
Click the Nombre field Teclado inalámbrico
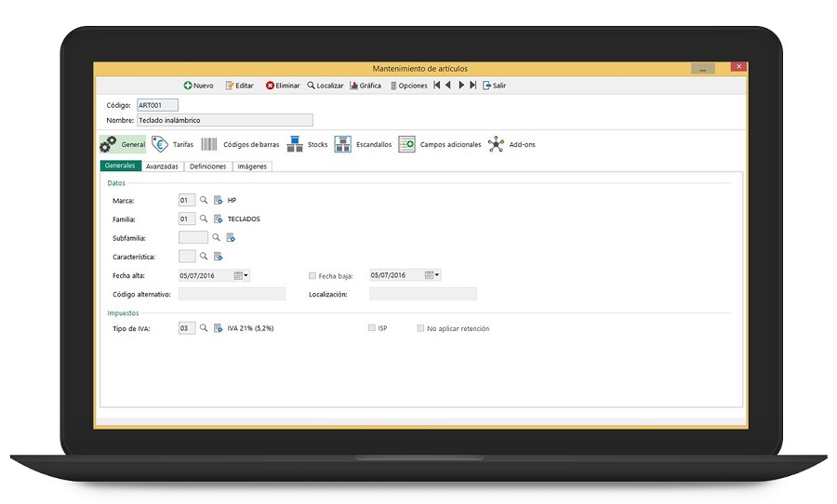[225, 120]
